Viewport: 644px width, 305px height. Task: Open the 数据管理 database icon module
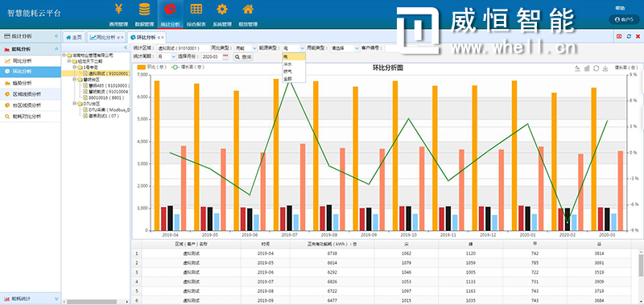tap(144, 14)
